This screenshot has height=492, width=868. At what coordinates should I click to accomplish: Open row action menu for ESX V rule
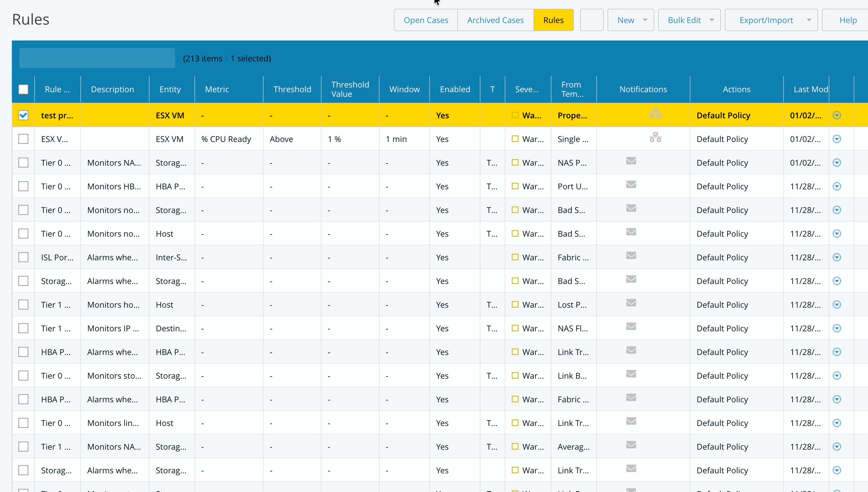pos(837,139)
